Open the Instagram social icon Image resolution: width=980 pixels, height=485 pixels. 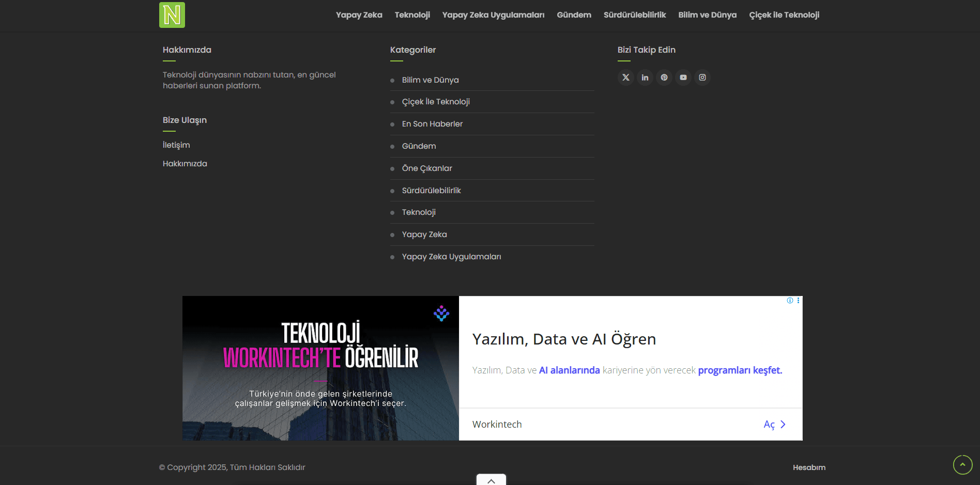pos(702,77)
